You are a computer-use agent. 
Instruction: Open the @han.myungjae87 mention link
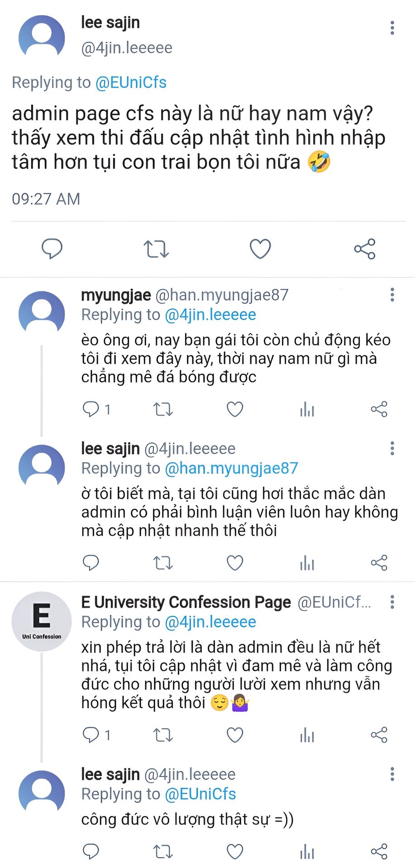[231, 468]
